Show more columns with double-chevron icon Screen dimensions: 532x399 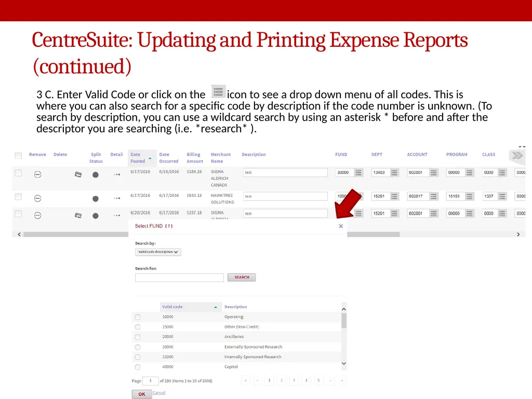517,155
